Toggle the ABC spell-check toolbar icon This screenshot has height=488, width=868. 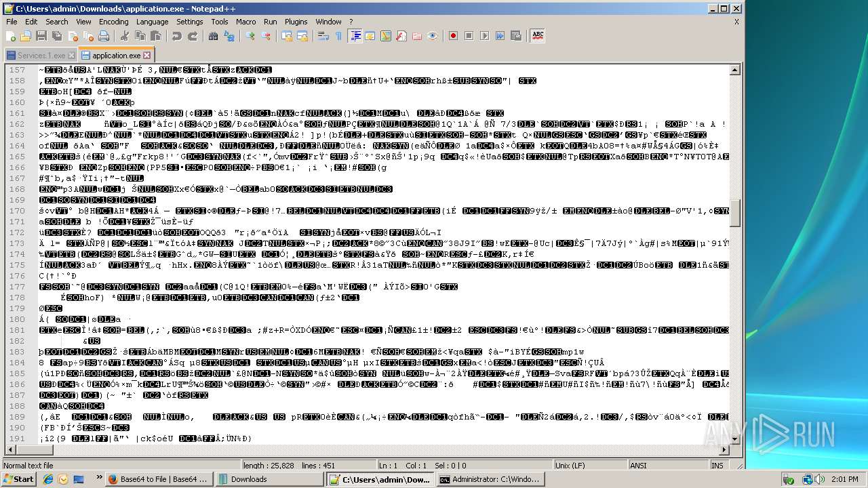[538, 36]
